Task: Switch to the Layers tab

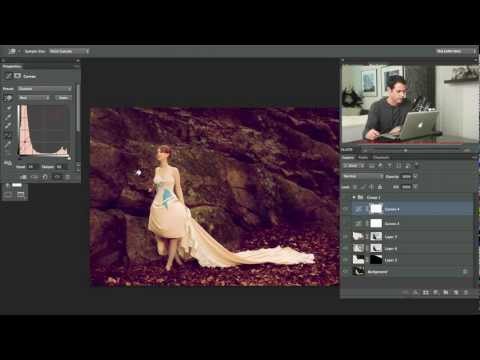Action: click(348, 157)
